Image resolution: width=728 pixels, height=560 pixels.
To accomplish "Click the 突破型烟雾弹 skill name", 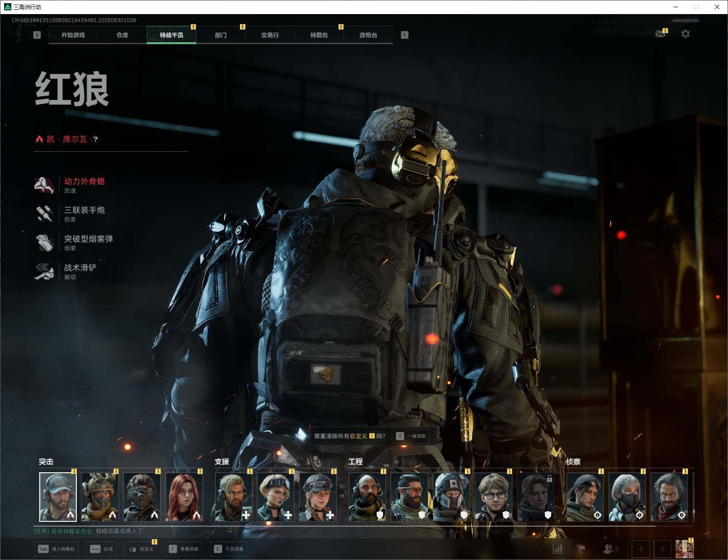I will (89, 239).
